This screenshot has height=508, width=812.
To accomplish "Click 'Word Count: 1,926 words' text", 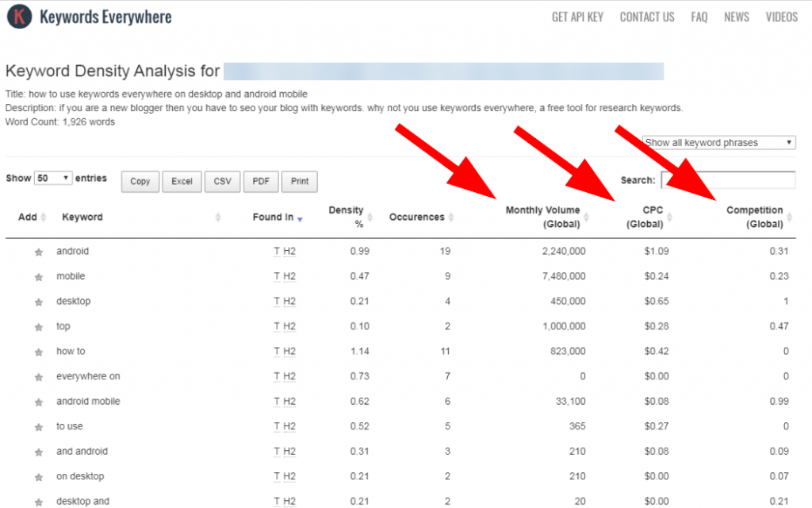I will [x=60, y=121].
